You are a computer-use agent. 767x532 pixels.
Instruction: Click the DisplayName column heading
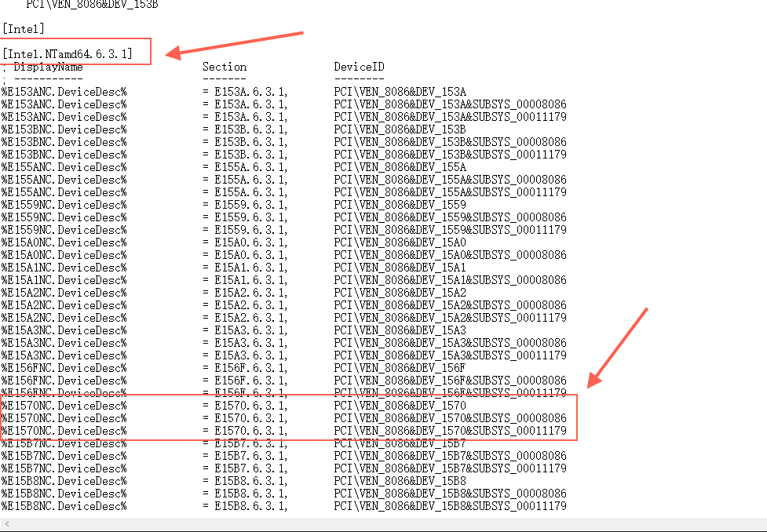48,67
